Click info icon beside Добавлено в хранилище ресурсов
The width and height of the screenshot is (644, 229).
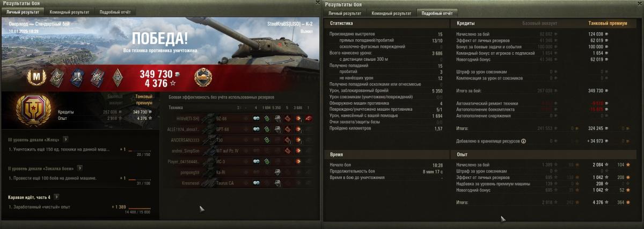pyautogui.click(x=523, y=141)
